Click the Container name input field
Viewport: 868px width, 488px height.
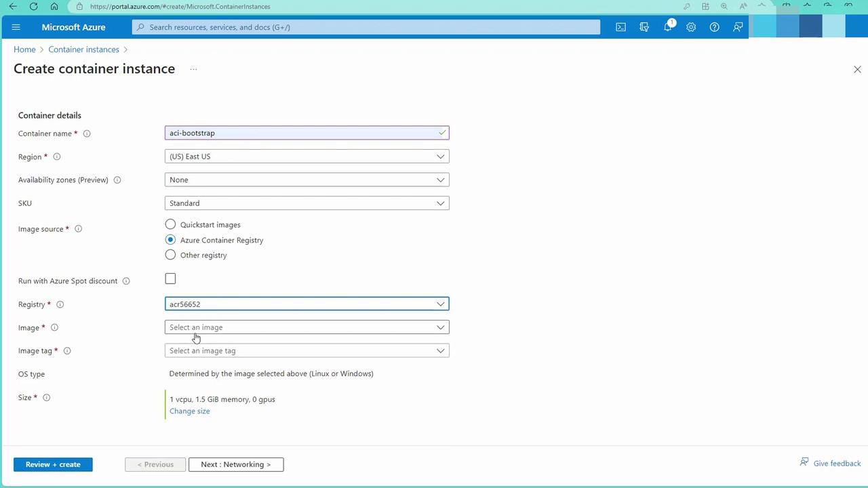[x=307, y=133]
